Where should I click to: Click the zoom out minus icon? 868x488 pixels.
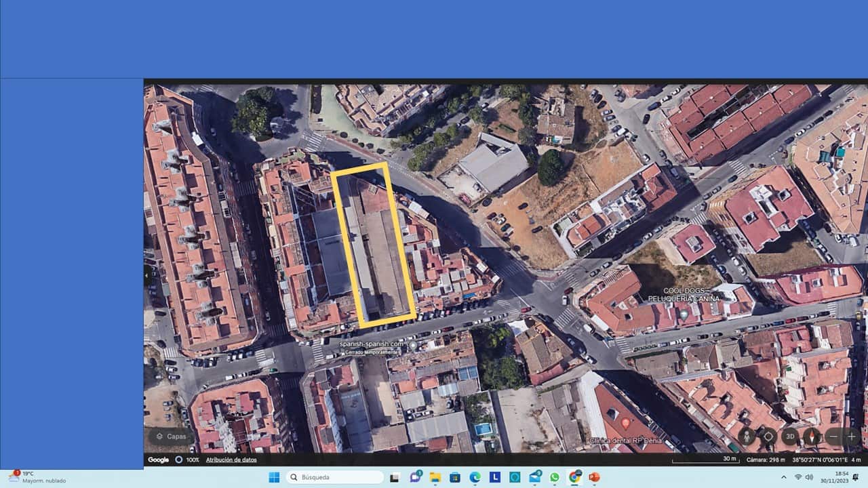click(x=833, y=436)
